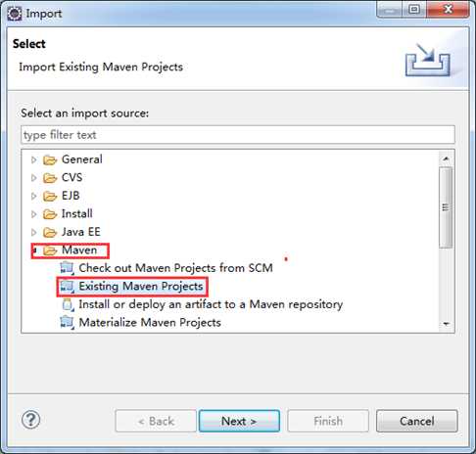This screenshot has width=476, height=454.
Task: Select Check out Maven Projects from SCM
Action: (175, 268)
